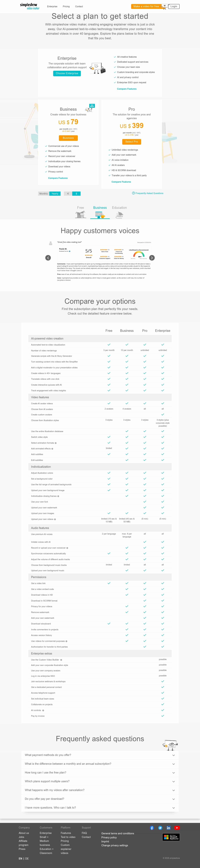Click the simpleshow video maker logo
Viewport: 200px width, 868px height.
coord(30,6)
